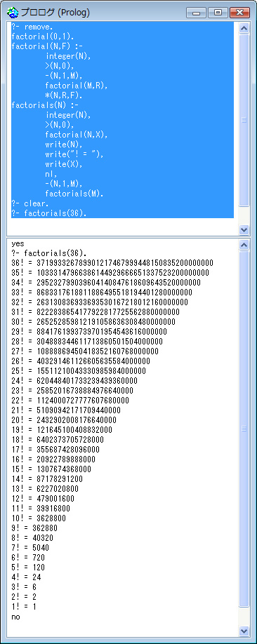Click the '27! =' result line
Screen dimensions: 257x644
coord(86,351)
